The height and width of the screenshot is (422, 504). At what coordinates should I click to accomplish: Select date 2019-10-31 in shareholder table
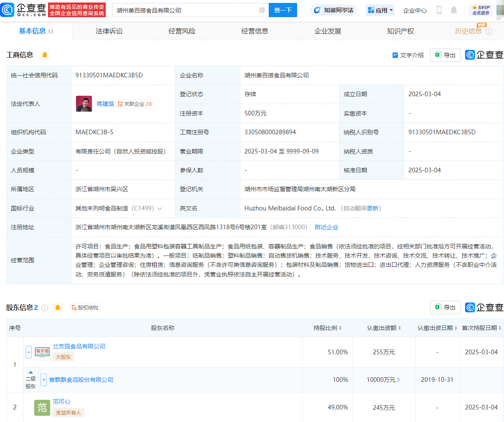437,380
